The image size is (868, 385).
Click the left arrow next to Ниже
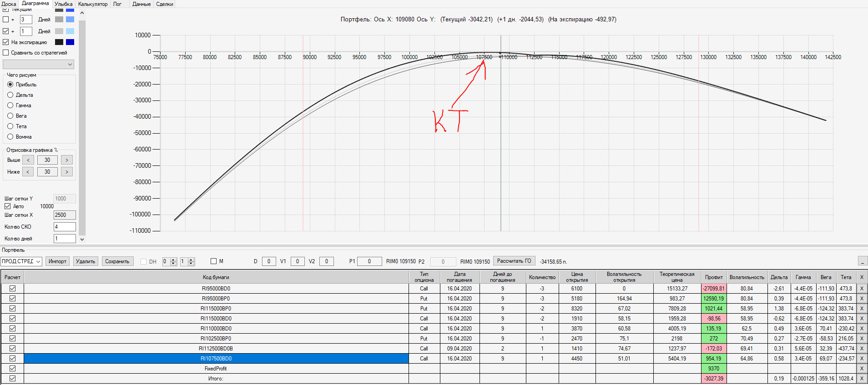(x=28, y=172)
